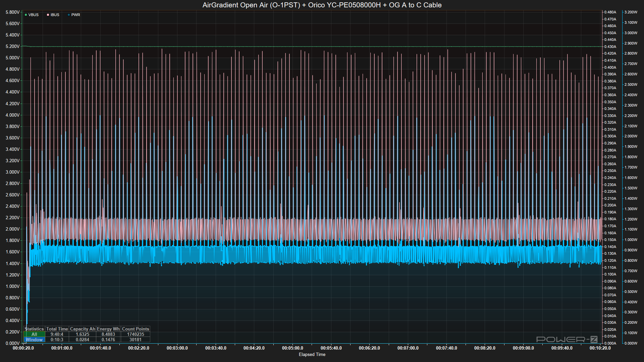
Task: Click the '00:01:00.0' time axis tick
Action: 62,348
